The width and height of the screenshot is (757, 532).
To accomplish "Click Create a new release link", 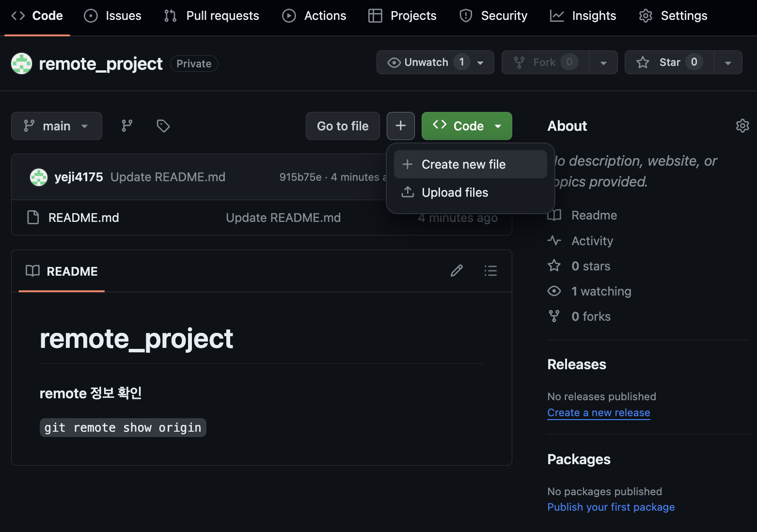I will (599, 412).
